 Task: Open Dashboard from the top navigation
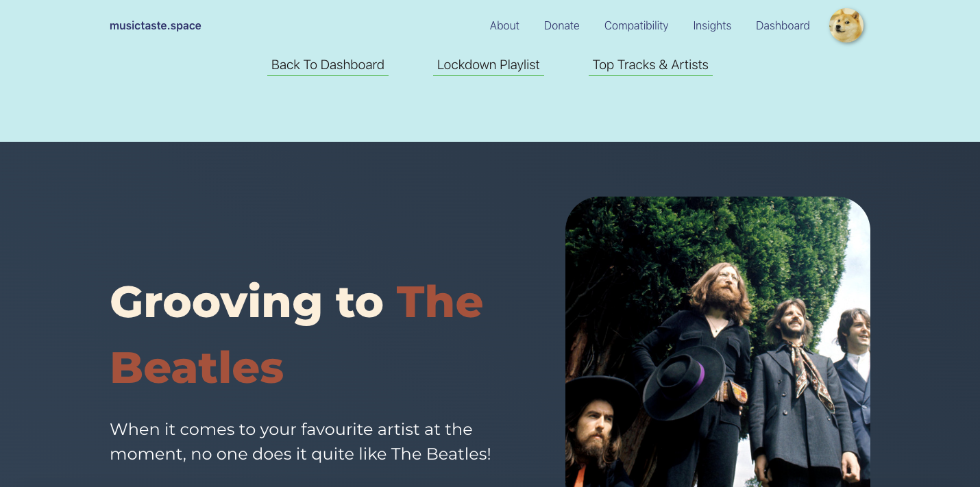click(783, 26)
